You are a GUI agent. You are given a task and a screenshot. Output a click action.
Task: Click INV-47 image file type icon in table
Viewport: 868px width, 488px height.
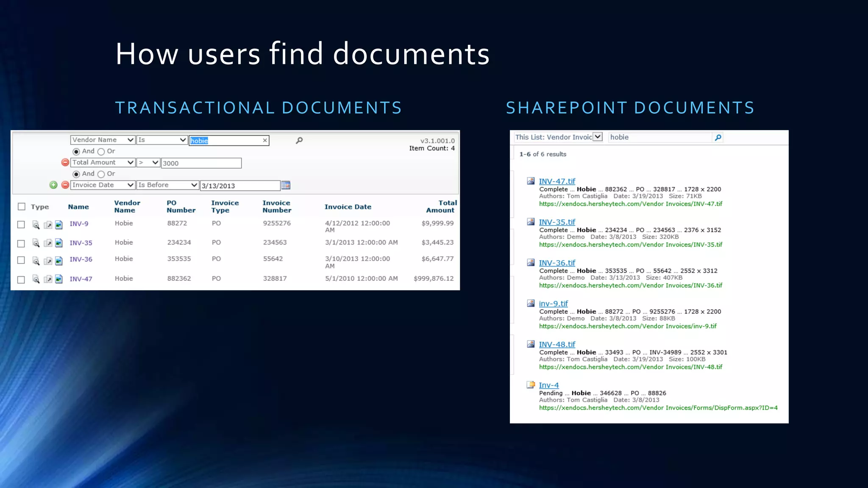click(x=59, y=279)
